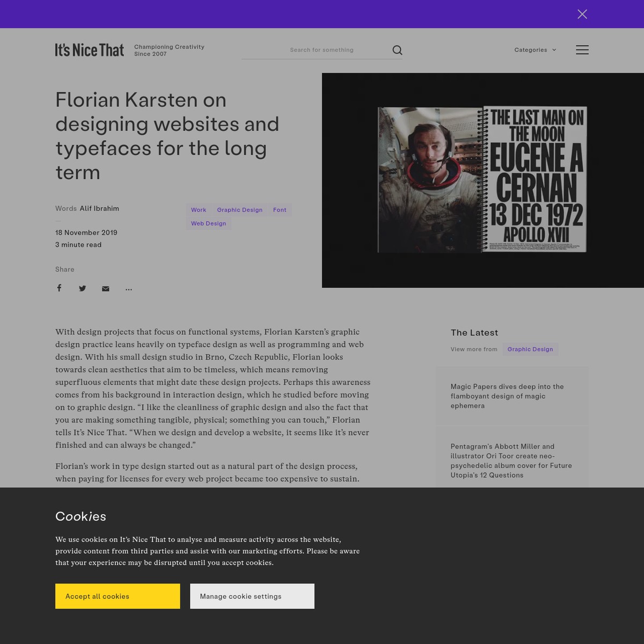The height and width of the screenshot is (644, 644).
Task: Share the article on Facebook
Action: click(x=59, y=288)
